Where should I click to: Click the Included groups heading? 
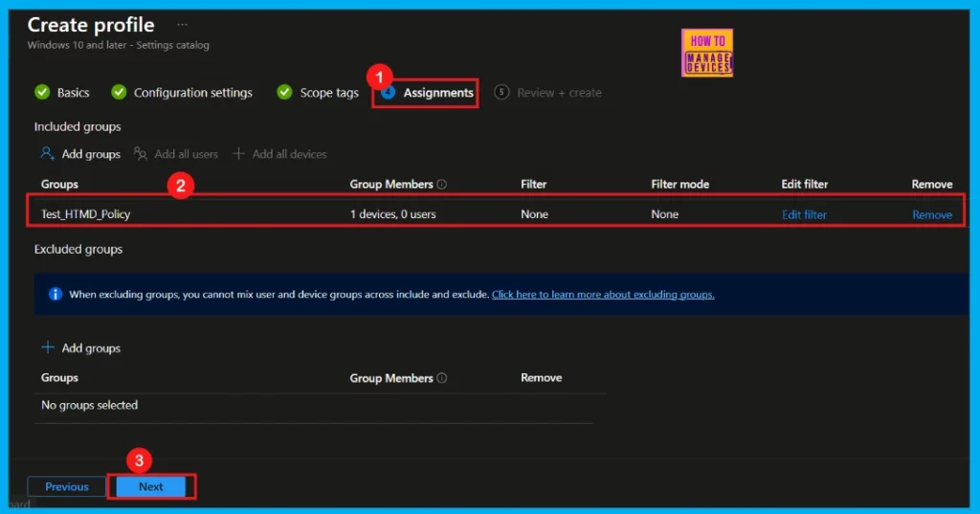pyautogui.click(x=78, y=126)
